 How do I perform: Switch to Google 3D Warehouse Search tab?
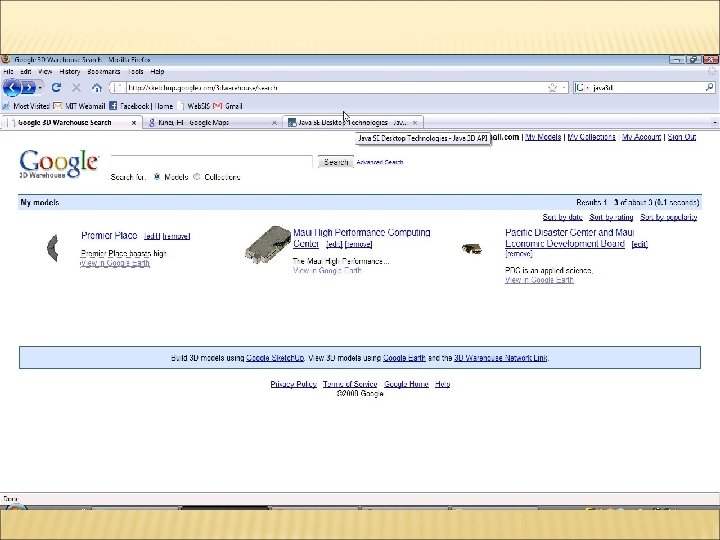point(69,123)
